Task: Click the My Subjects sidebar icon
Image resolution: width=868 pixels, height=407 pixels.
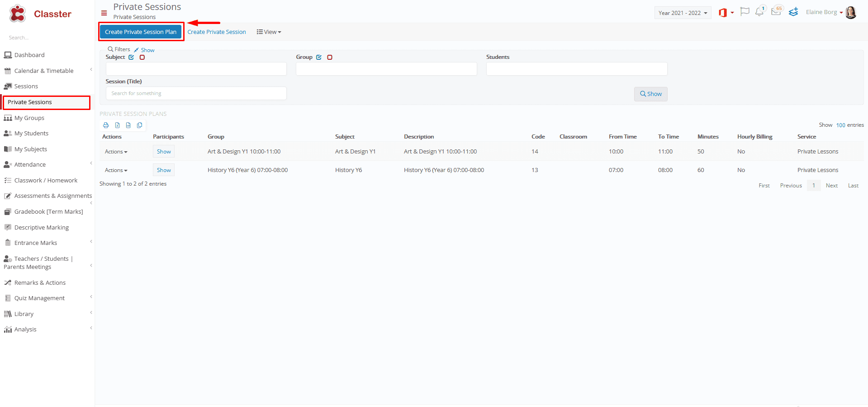Action: 8,149
